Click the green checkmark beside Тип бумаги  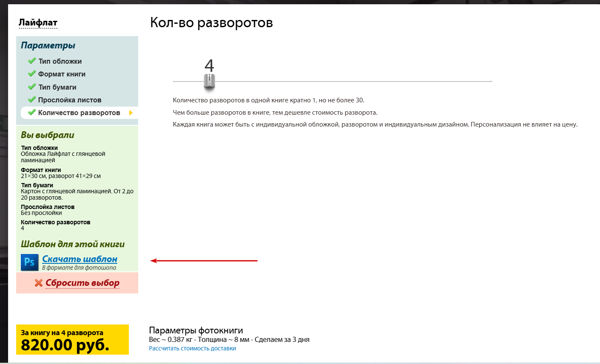pyautogui.click(x=32, y=87)
